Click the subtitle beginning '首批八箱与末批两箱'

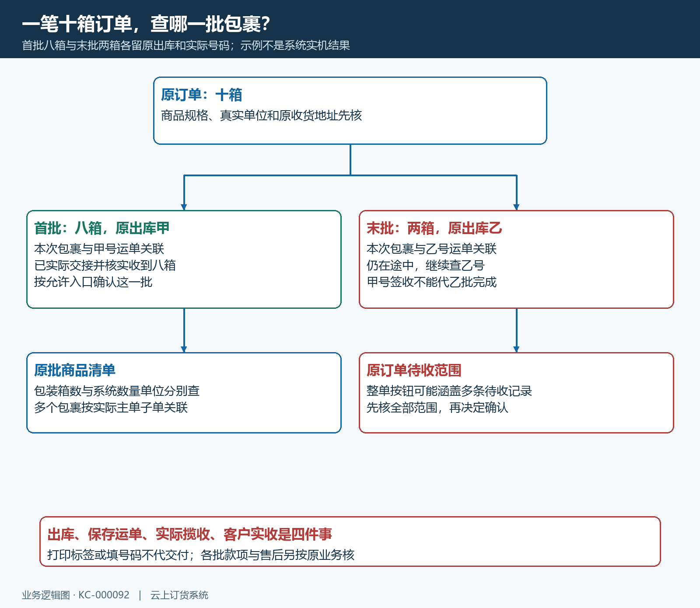tap(186, 45)
